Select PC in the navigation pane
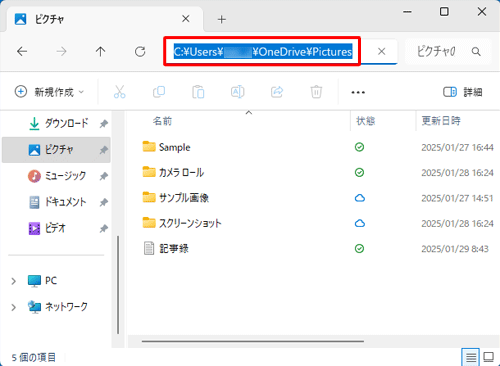 (42, 281)
